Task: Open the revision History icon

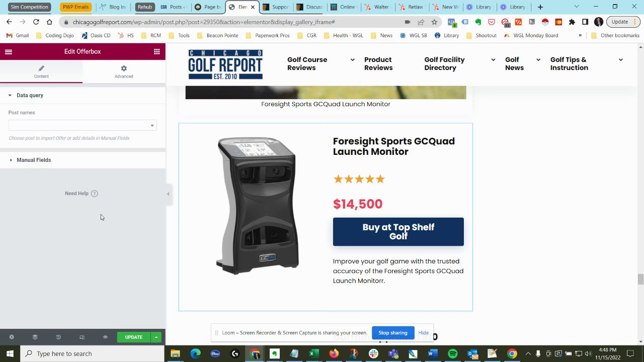Action: pos(58,337)
